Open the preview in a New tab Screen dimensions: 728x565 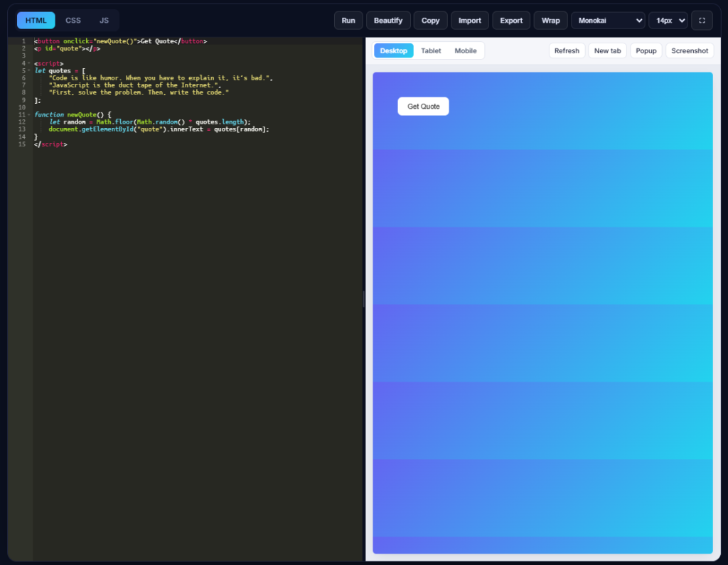click(607, 50)
